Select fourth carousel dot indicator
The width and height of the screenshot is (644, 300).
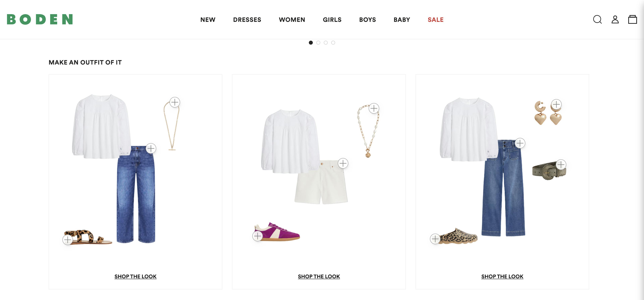(333, 43)
